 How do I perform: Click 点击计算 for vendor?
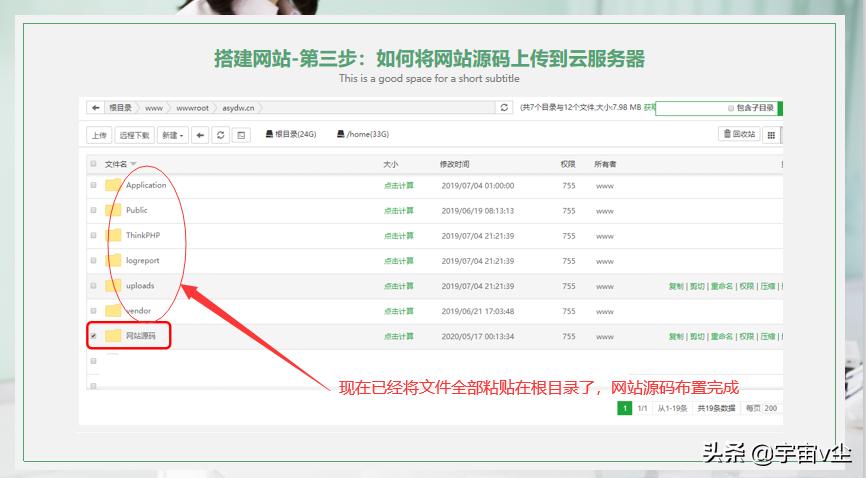click(399, 311)
